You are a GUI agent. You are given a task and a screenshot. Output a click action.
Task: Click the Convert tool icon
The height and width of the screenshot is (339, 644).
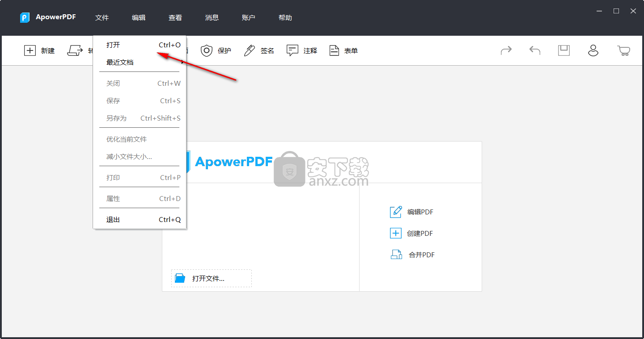pos(75,50)
